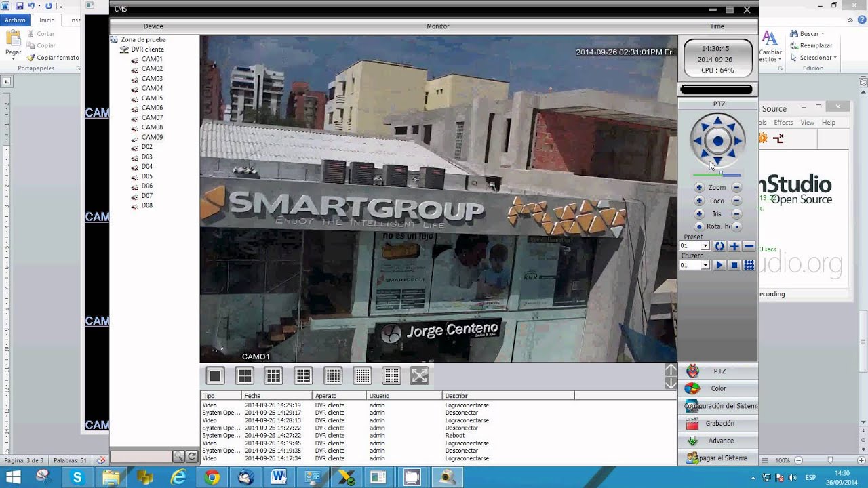Screen dimensions: 868x488
Task: Increase Zoom with plus button
Action: 699,187
